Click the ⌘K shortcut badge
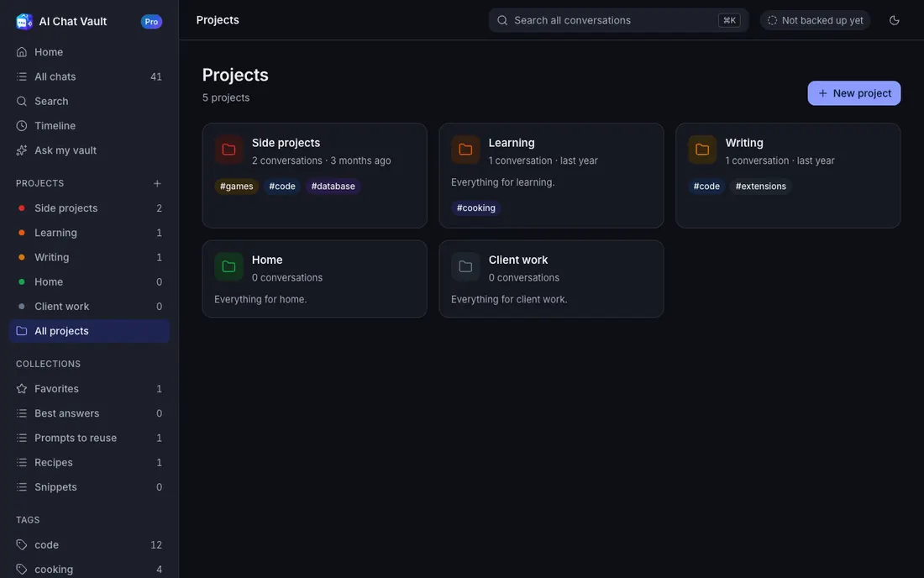The height and width of the screenshot is (578, 924). click(729, 20)
